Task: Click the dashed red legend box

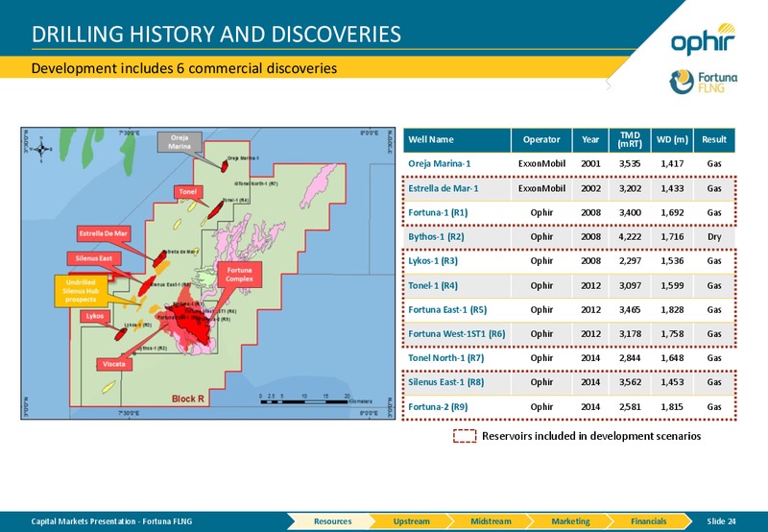Action: click(465, 436)
